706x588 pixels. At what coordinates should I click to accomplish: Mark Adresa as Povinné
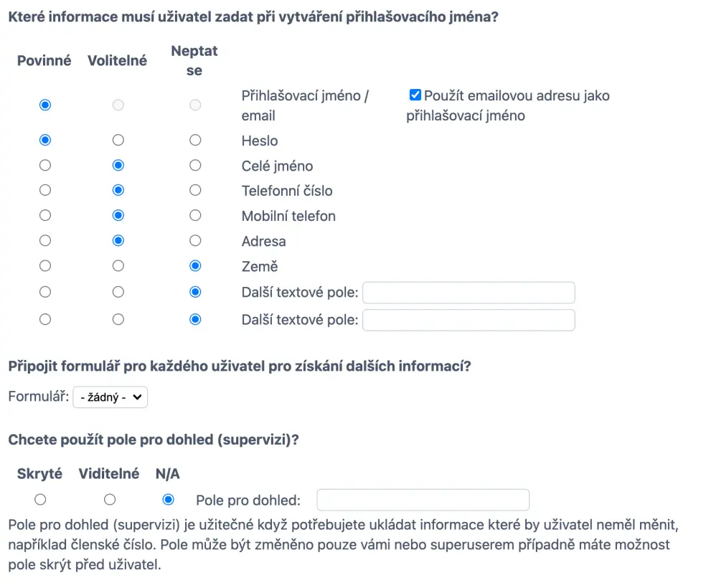click(x=45, y=241)
